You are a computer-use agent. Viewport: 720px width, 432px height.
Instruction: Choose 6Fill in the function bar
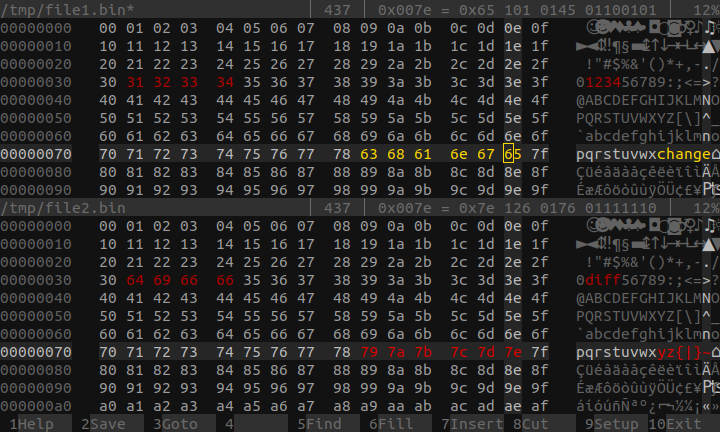click(x=391, y=424)
